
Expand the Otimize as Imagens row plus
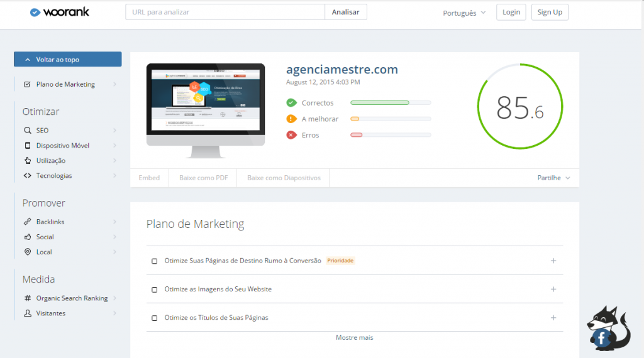coord(553,290)
